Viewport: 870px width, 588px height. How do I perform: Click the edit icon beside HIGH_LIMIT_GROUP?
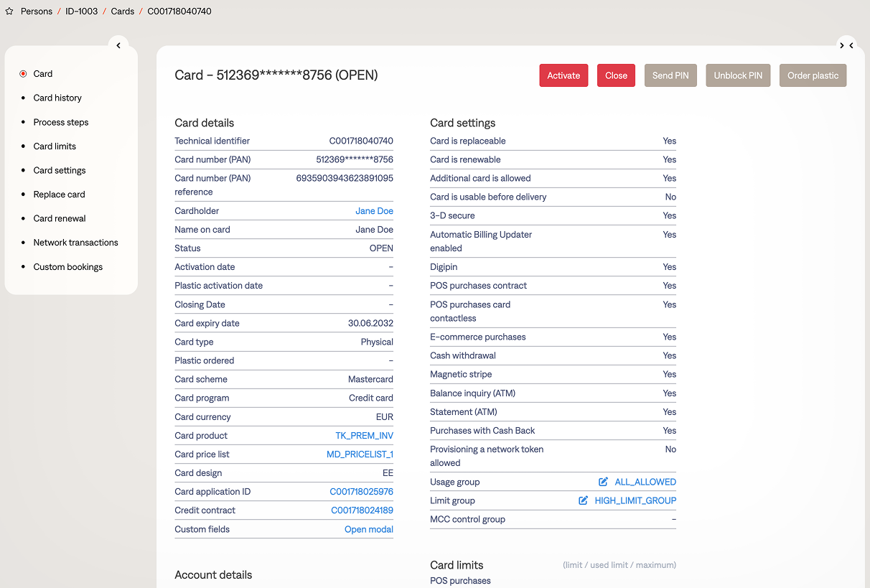[584, 500]
